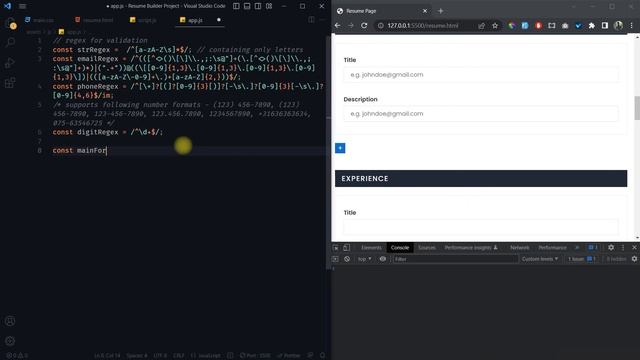Toggle primary sidebar layout icon

(x=236, y=6)
